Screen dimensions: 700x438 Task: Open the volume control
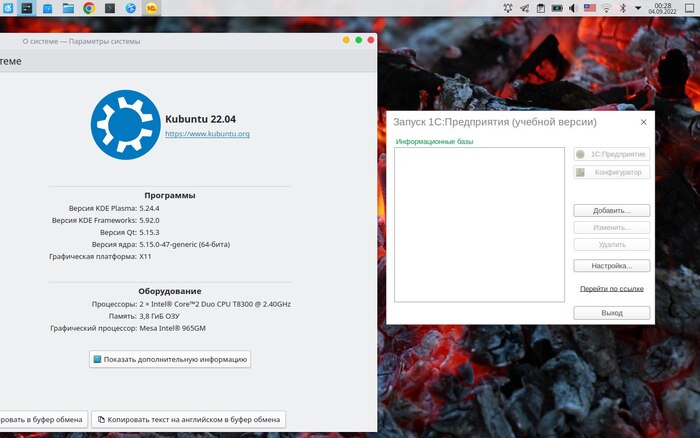573,8
